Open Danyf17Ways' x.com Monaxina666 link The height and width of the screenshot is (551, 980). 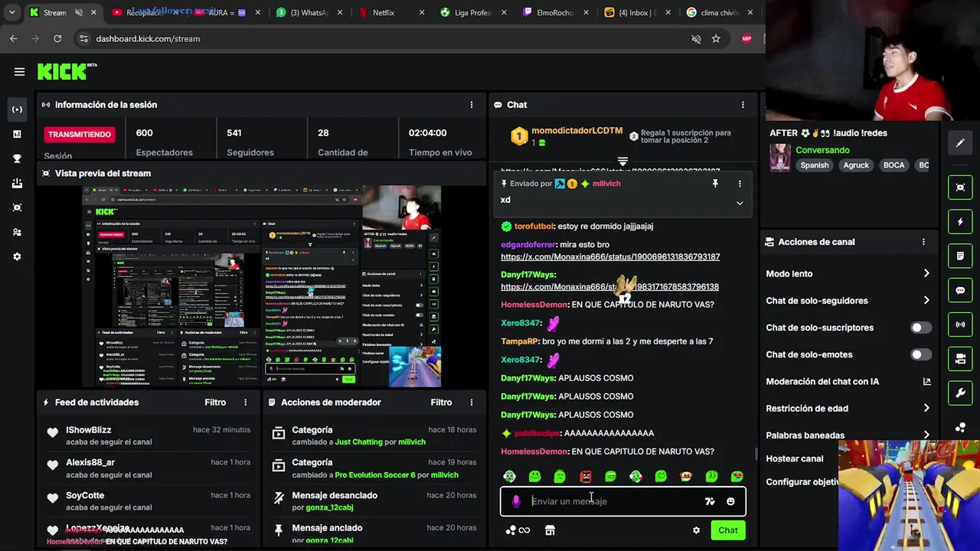coord(610,287)
